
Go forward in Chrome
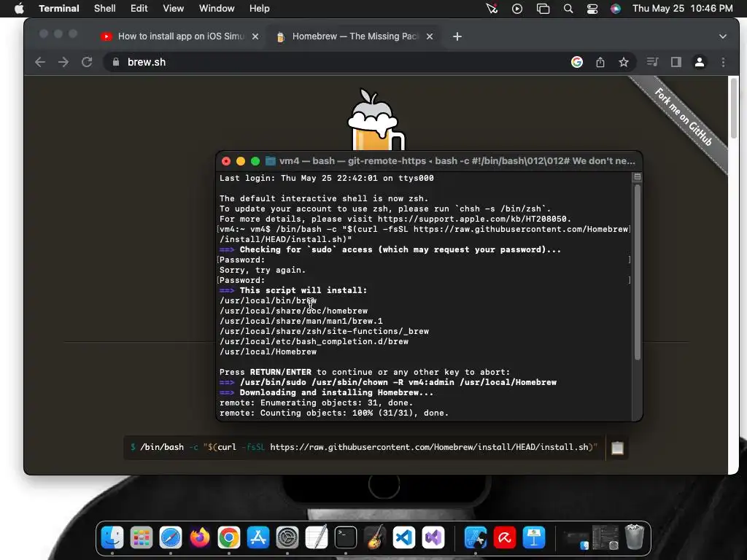pos(63,62)
